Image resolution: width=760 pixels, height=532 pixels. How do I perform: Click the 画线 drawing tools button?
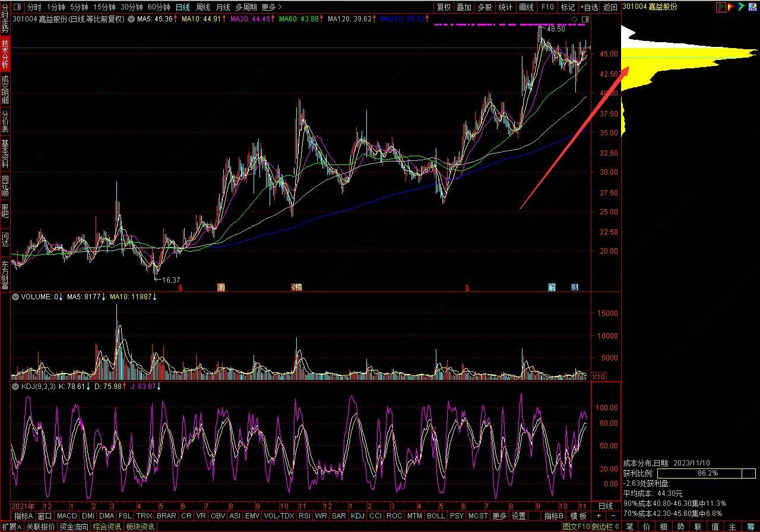[x=526, y=7]
